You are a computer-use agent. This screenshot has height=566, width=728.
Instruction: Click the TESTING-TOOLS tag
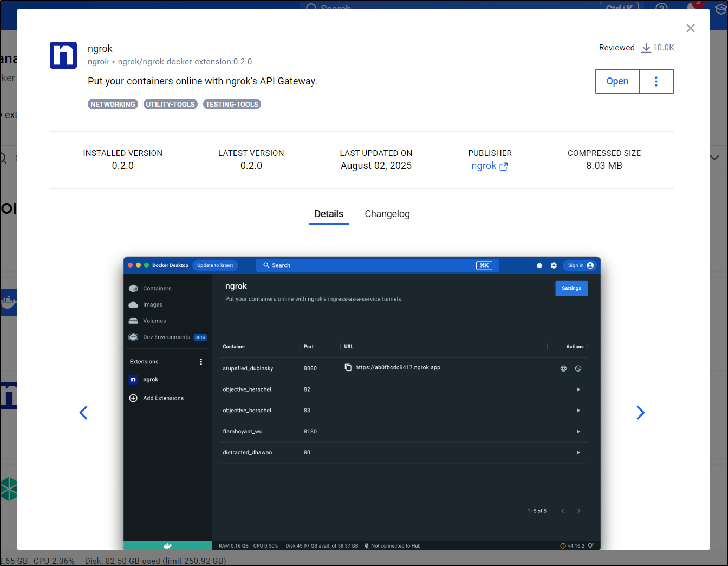pos(232,104)
